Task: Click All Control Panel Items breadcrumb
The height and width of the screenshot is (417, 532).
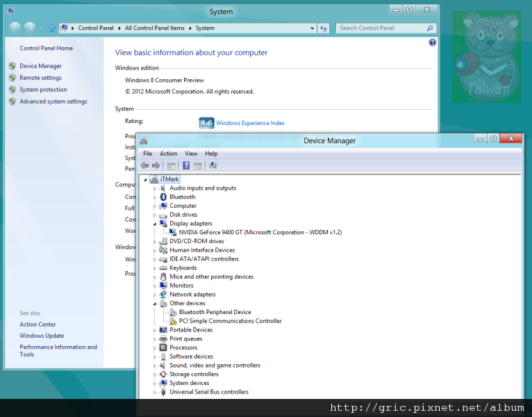Action: point(155,28)
